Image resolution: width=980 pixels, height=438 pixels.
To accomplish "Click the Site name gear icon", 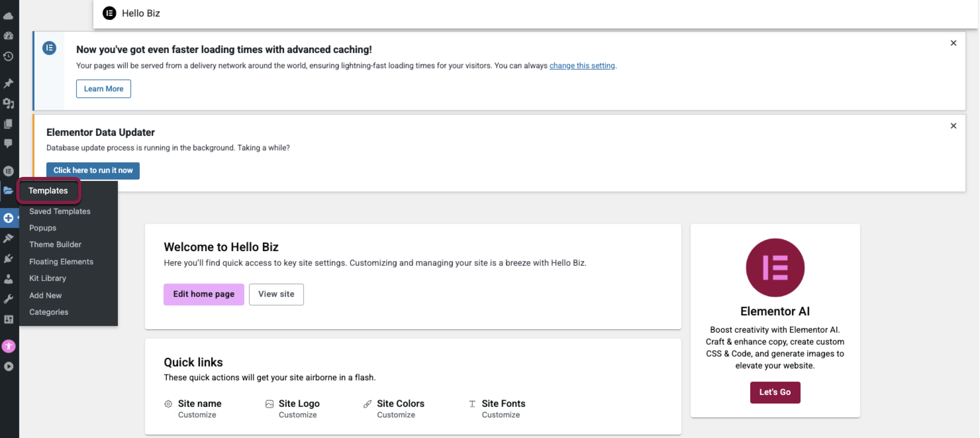I will 168,404.
